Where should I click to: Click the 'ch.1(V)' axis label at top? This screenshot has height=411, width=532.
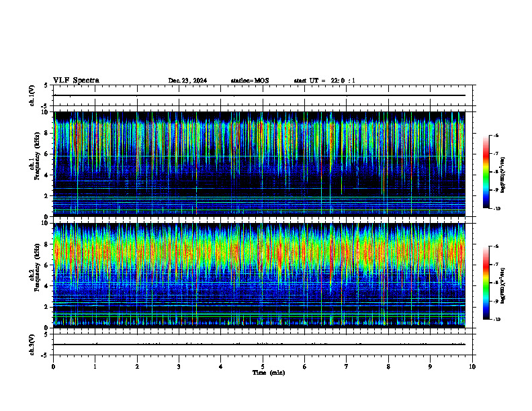point(32,95)
